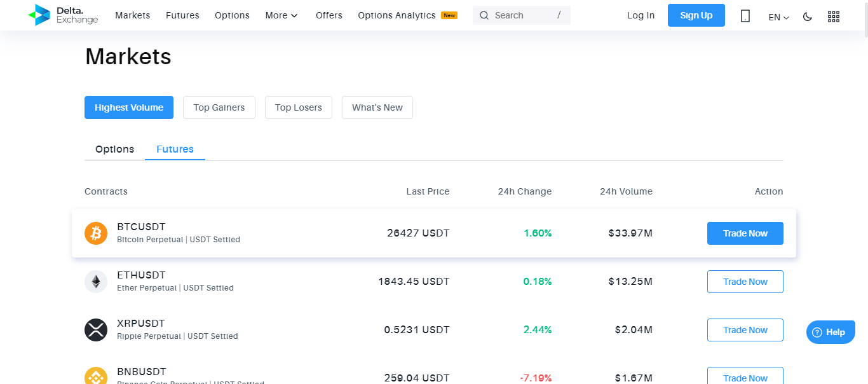
Task: Click the 0.5231 USDT last price
Action: point(417,330)
